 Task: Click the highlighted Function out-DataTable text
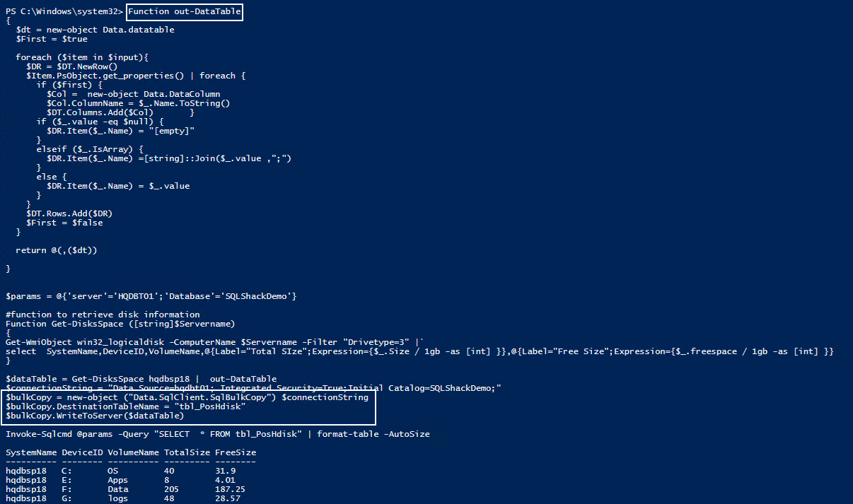pos(185,12)
